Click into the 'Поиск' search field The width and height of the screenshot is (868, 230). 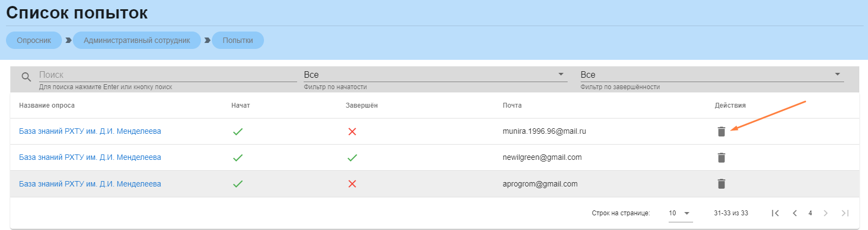[x=167, y=75]
